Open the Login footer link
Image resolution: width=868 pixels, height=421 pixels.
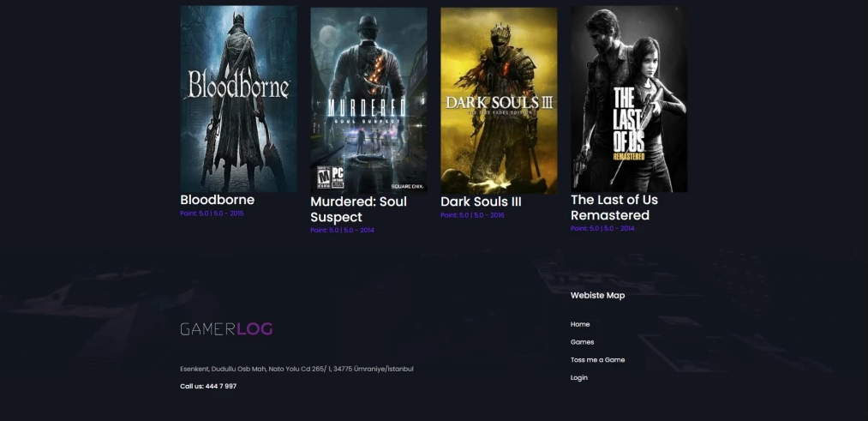tap(579, 377)
